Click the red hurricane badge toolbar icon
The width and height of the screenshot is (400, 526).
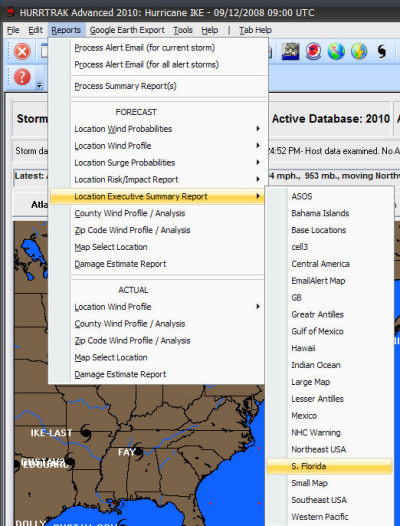pyautogui.click(x=313, y=52)
